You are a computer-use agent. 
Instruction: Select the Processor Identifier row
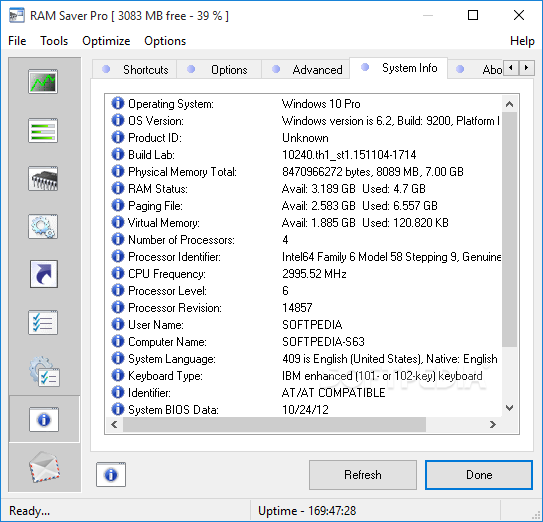(304, 256)
